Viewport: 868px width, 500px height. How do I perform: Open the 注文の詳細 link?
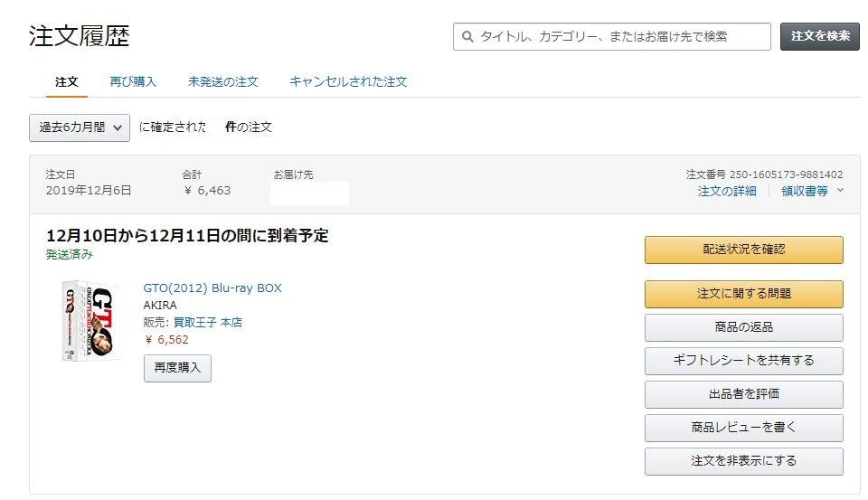[727, 191]
